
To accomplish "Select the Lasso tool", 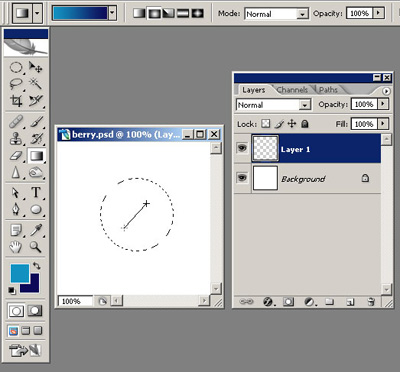I will point(16,83).
